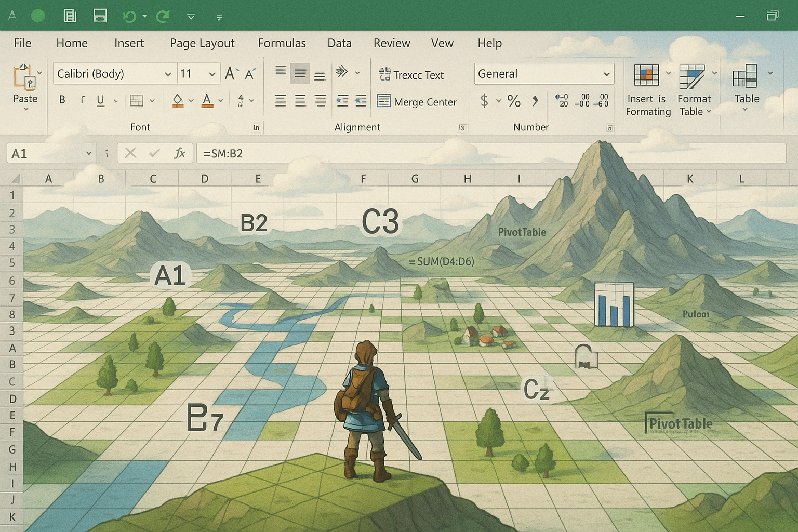The image size is (798, 532).
Task: Click the Merge Center icon
Action: [383, 101]
